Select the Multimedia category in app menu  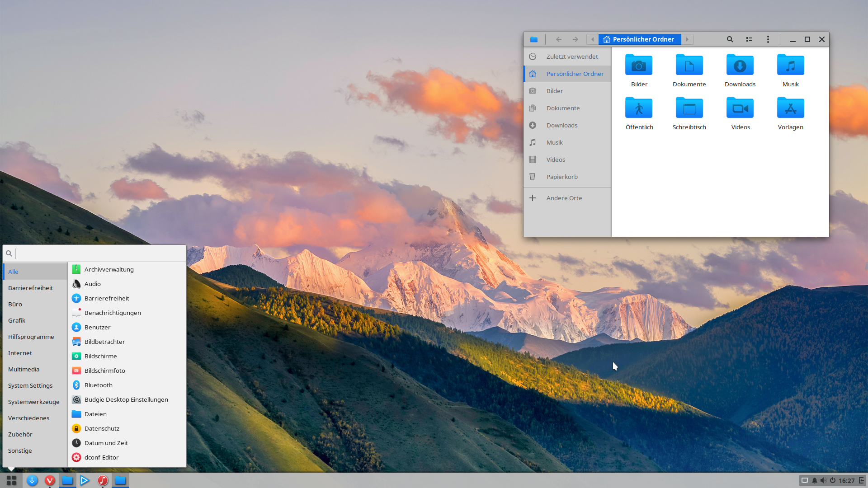[x=24, y=369]
